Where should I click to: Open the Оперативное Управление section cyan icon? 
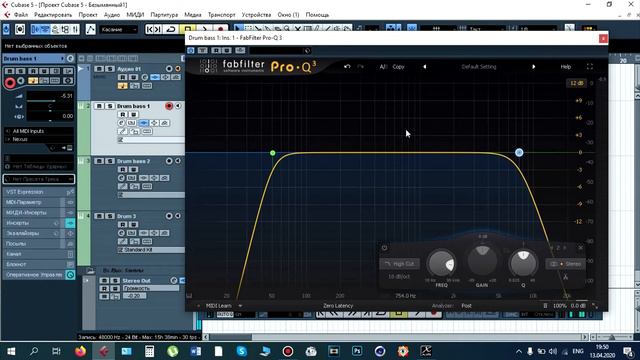(x=70, y=275)
